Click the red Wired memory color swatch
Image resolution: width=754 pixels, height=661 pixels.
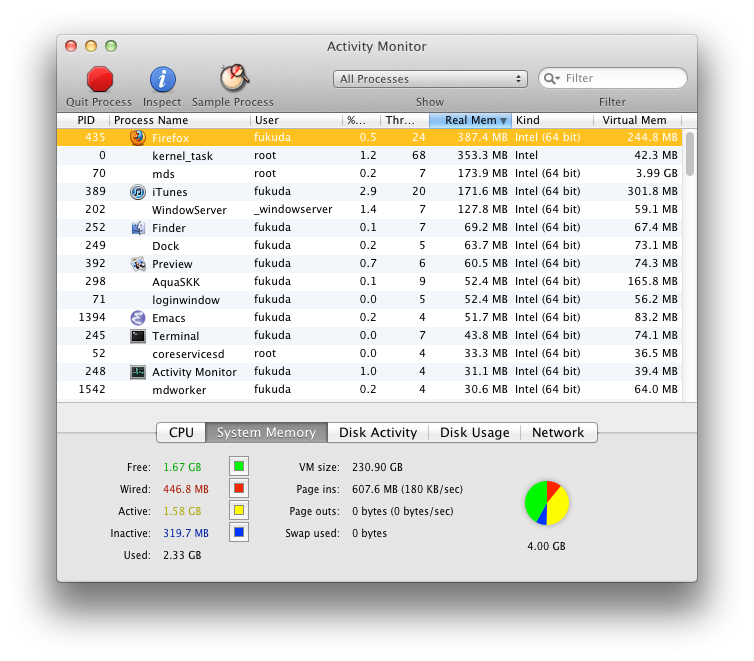(239, 488)
